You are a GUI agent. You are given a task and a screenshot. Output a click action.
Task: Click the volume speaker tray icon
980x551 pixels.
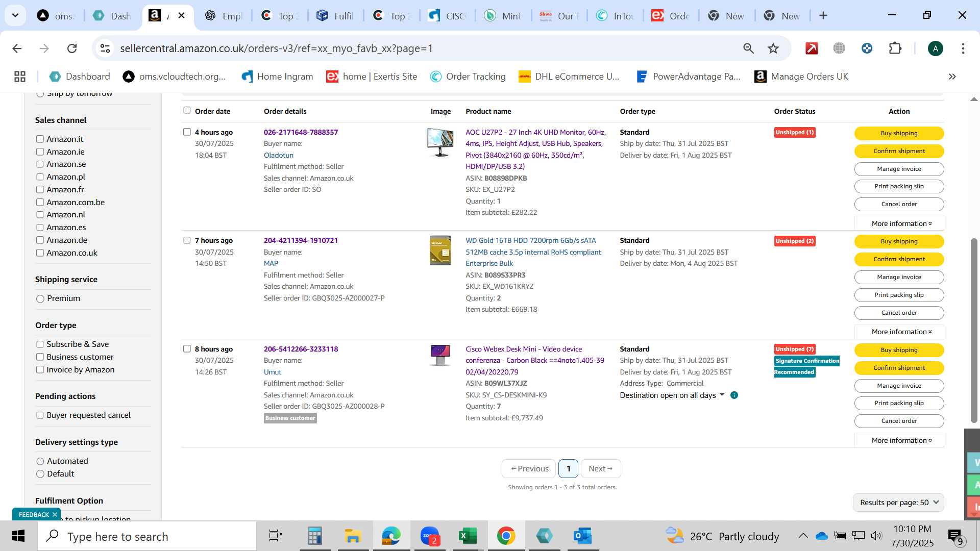(x=876, y=536)
